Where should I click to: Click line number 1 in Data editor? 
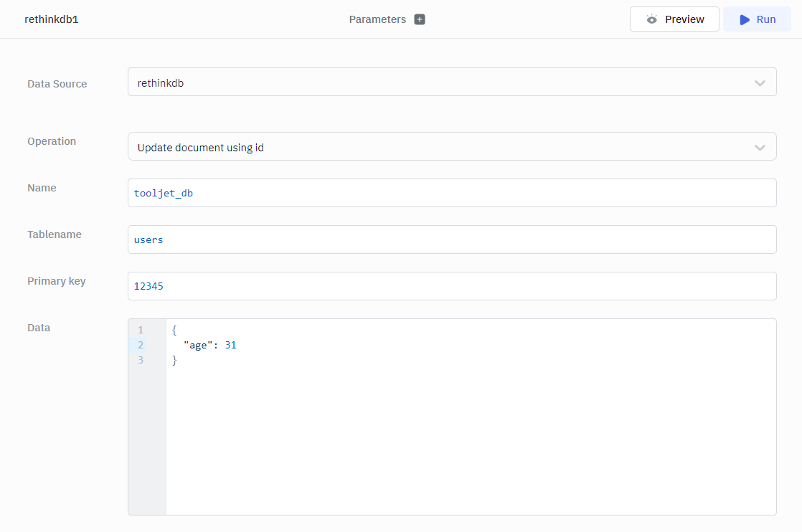pyautogui.click(x=141, y=330)
